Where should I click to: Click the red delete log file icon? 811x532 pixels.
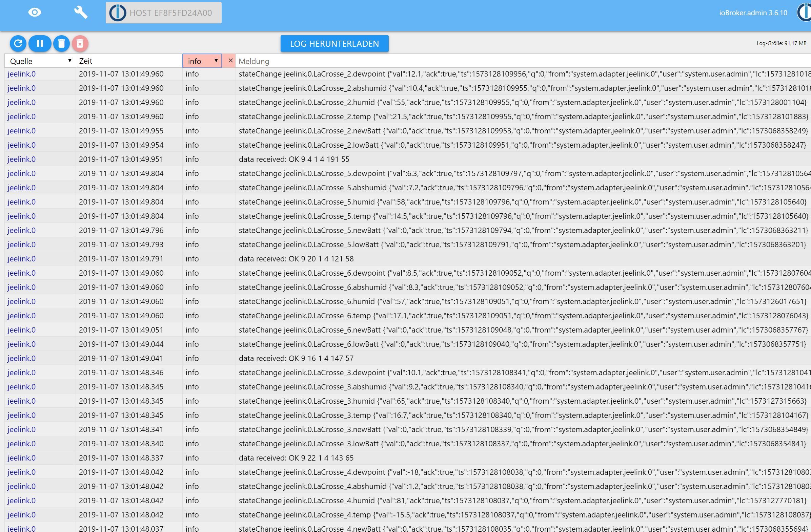80,44
